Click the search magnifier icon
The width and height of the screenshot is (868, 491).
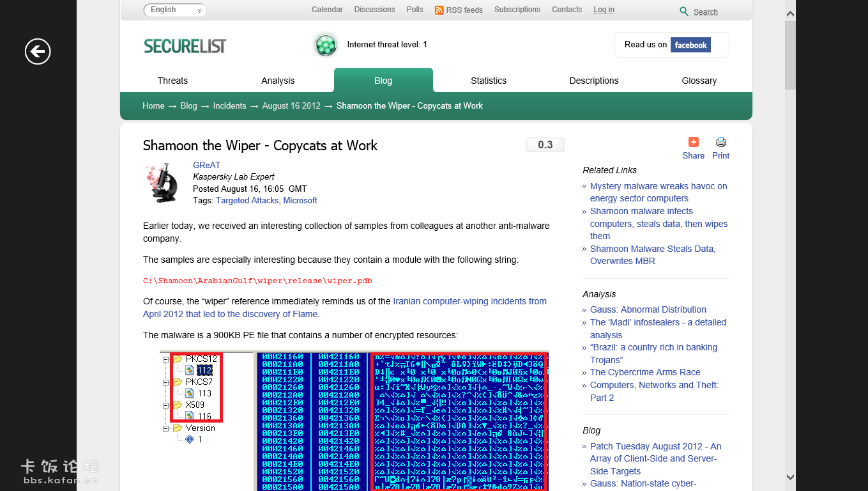pyautogui.click(x=684, y=12)
